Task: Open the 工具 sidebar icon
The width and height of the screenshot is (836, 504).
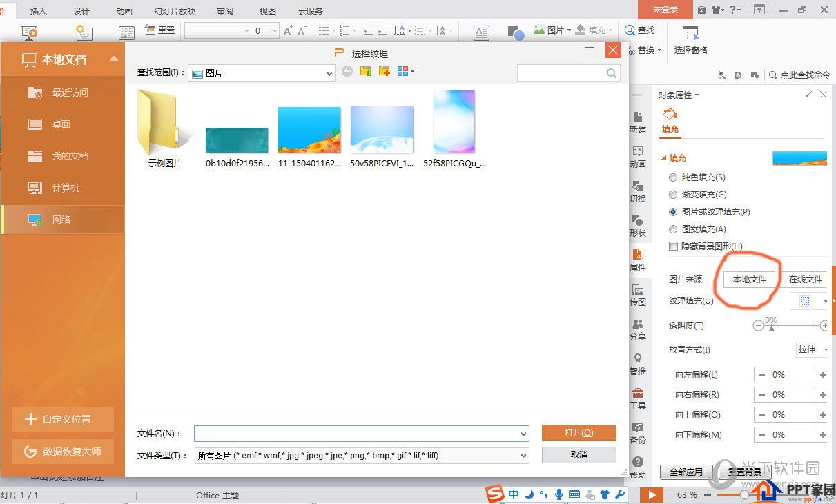Action: [638, 398]
